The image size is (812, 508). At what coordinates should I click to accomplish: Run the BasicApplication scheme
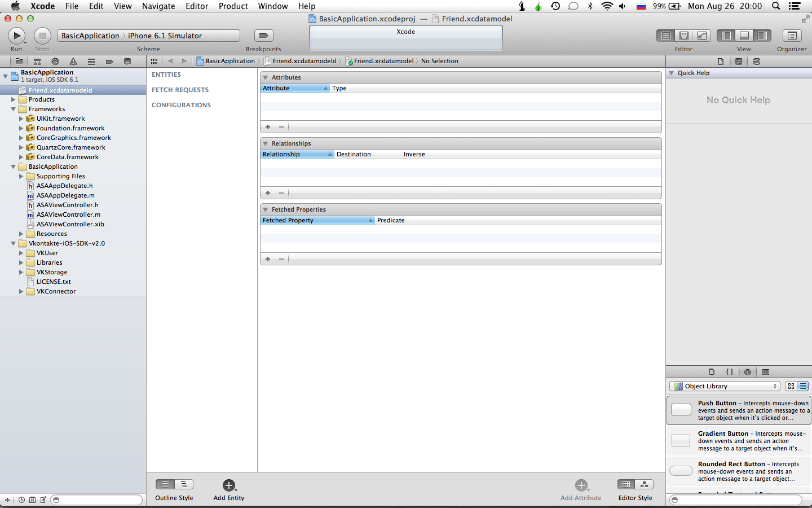tap(16, 36)
